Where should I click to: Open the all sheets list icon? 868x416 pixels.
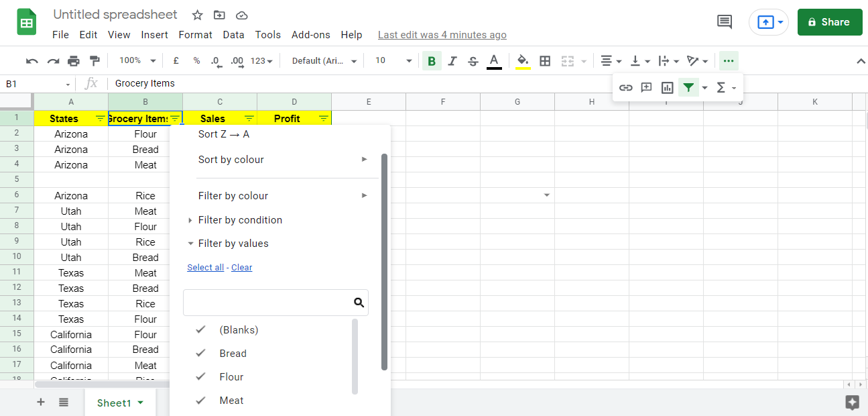tap(64, 402)
